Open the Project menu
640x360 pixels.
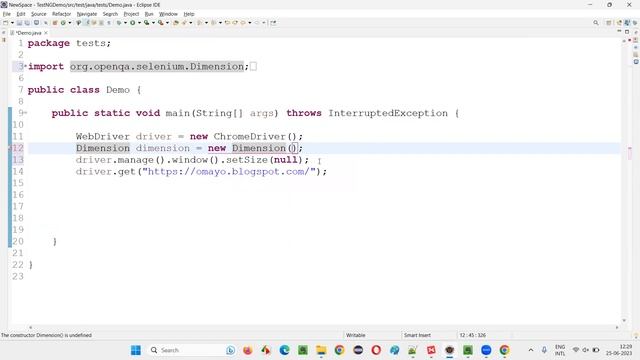pyautogui.click(x=131, y=14)
